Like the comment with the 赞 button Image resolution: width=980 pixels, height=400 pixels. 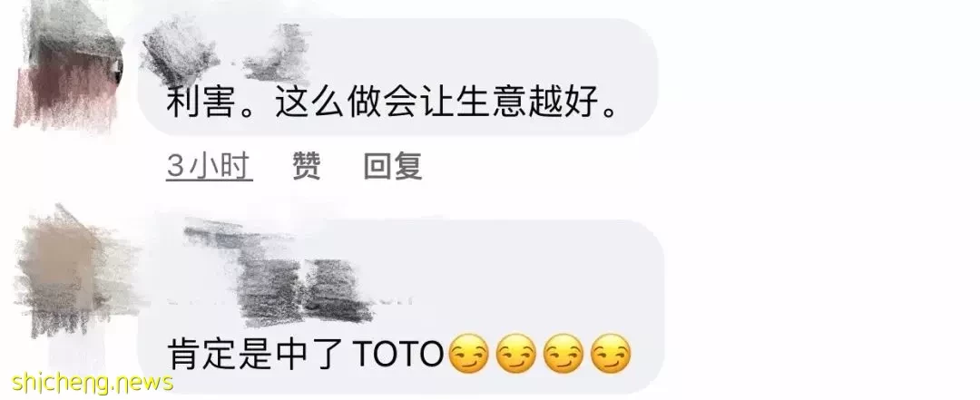(307, 167)
